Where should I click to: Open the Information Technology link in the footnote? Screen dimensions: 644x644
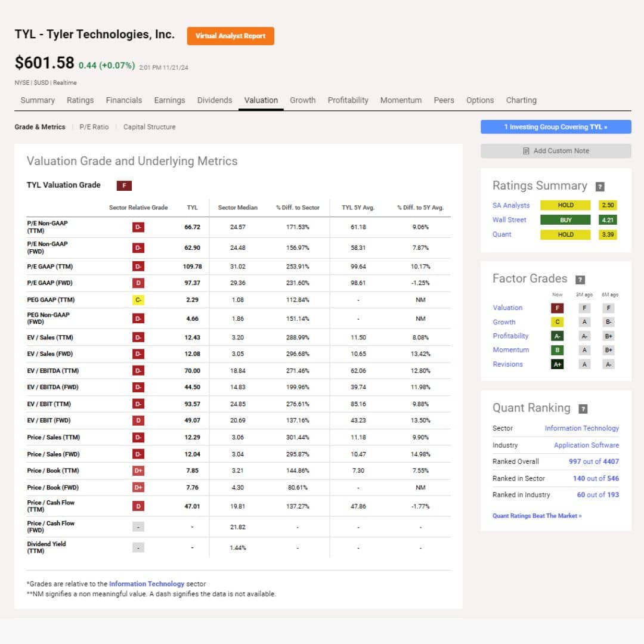(147, 584)
